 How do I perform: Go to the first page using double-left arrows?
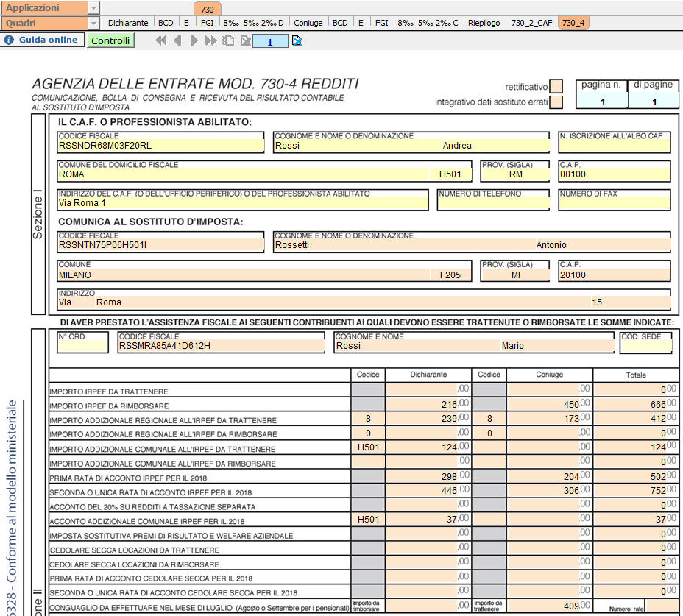(x=160, y=41)
